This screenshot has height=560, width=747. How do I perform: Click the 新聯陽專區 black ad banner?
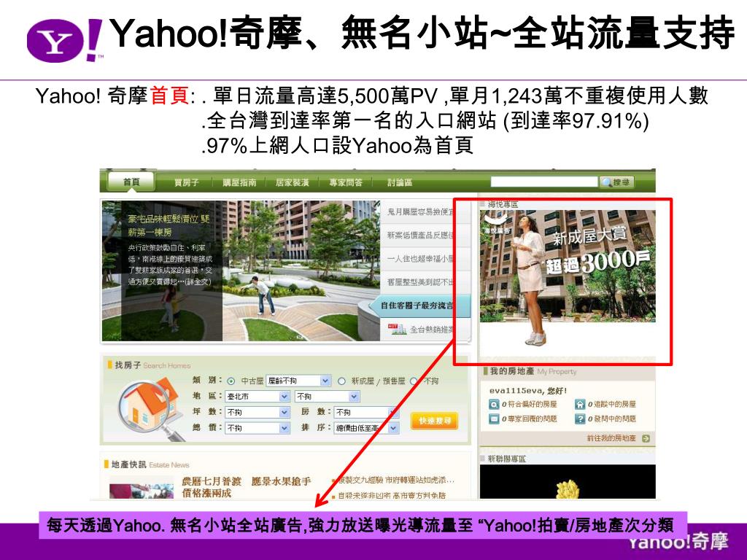(x=568, y=482)
